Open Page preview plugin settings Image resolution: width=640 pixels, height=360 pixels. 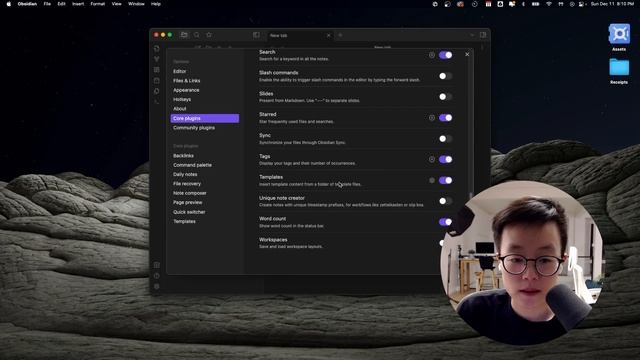click(205, 202)
